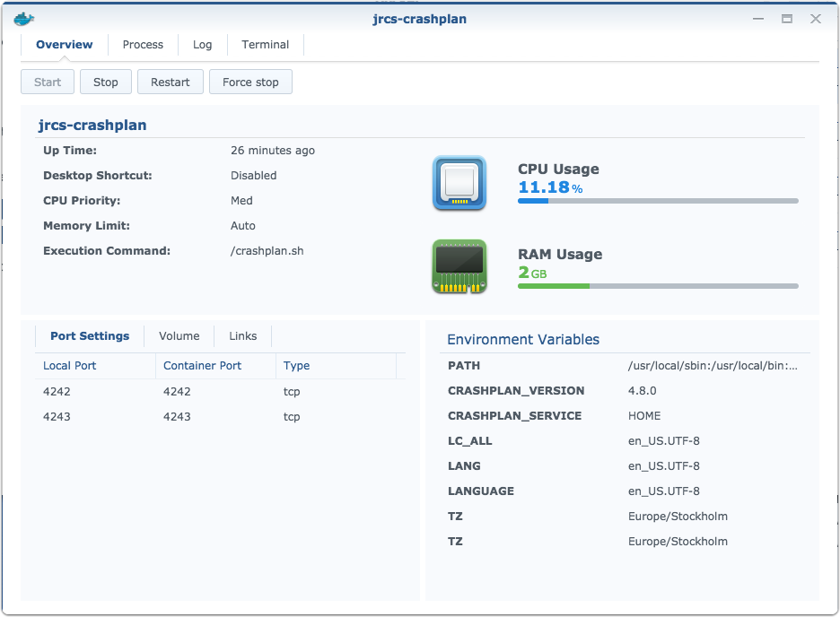840x617 pixels.
Task: Show the Links tab
Action: tap(242, 336)
